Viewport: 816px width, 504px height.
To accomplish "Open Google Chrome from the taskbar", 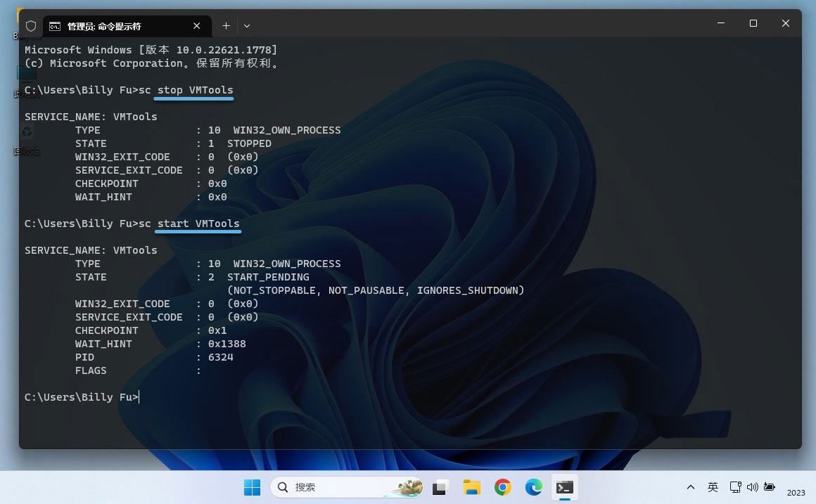I will 502,487.
